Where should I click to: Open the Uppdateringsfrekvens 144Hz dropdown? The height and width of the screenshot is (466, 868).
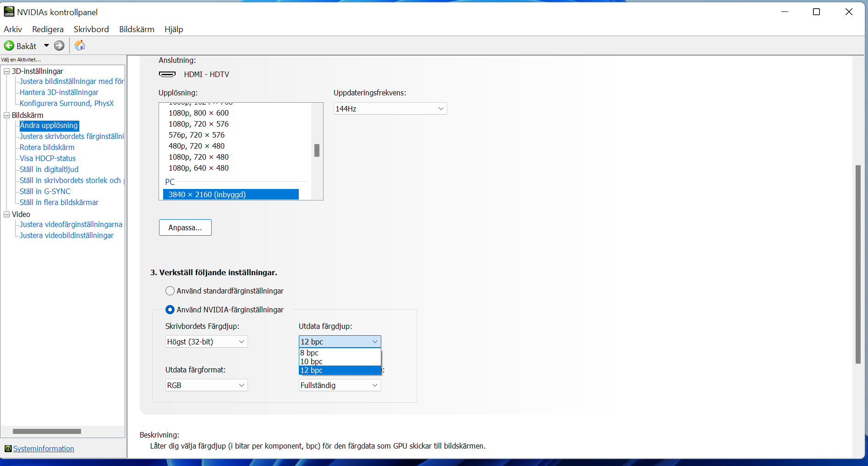390,109
